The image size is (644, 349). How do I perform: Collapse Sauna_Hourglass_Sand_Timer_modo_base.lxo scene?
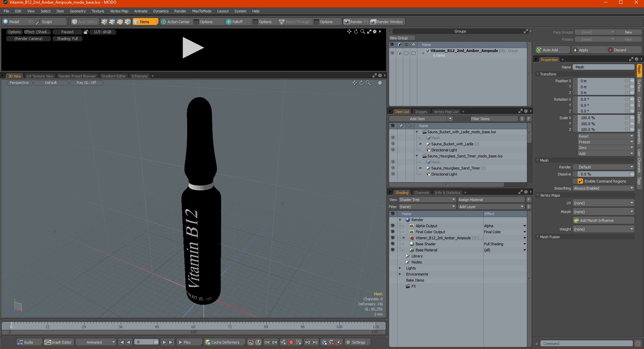click(x=417, y=156)
